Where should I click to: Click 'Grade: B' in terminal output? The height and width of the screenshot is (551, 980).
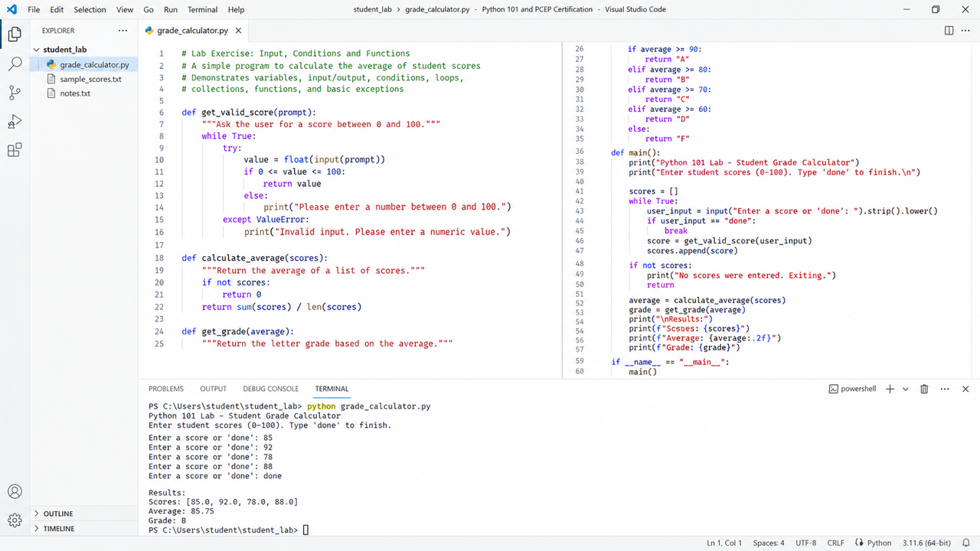168,520
